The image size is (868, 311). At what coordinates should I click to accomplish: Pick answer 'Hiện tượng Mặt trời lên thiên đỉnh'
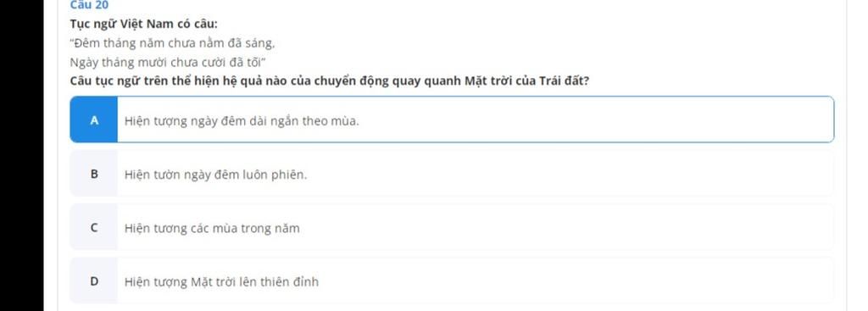[221, 281]
